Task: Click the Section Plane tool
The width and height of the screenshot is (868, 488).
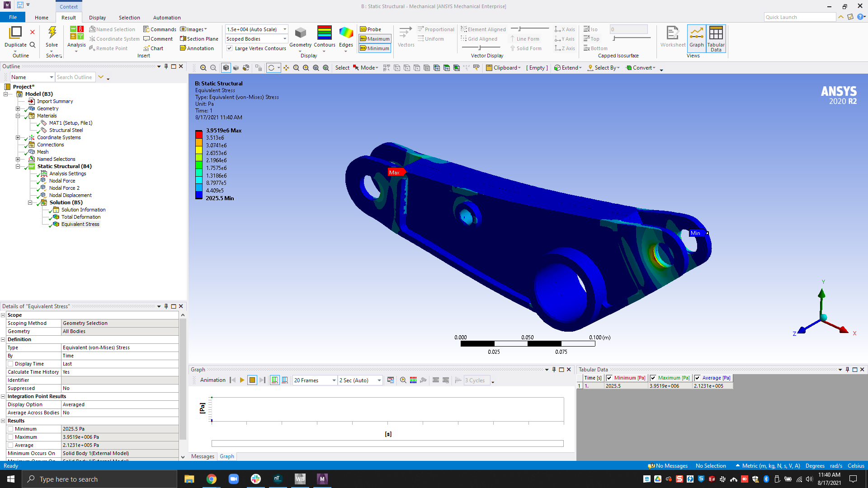Action: coord(199,39)
